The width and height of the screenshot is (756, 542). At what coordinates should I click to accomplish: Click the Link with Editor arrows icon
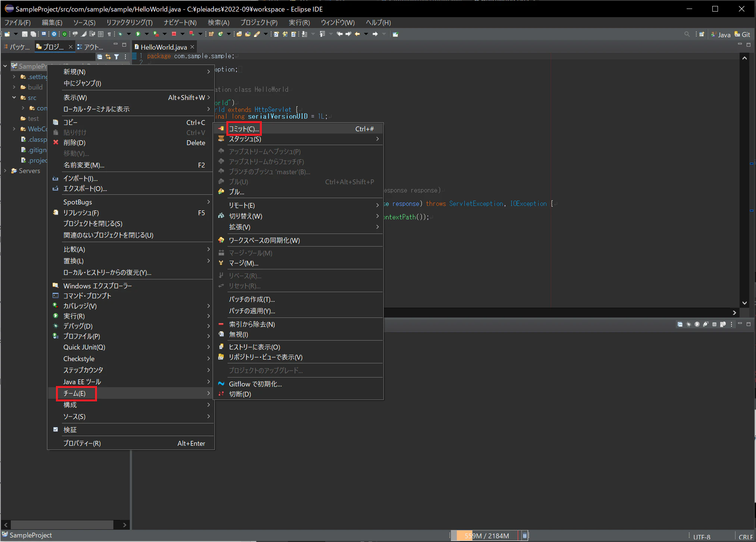click(x=108, y=57)
